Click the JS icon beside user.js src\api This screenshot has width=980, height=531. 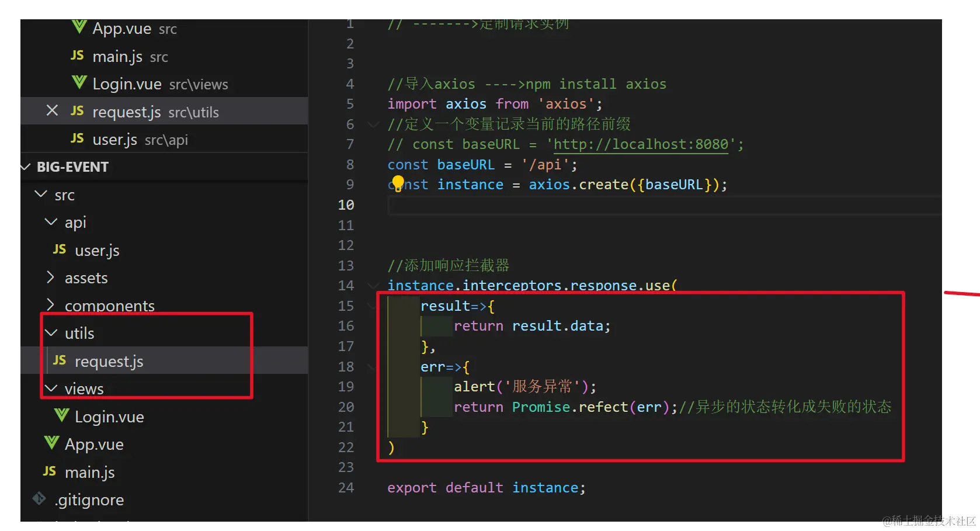coord(77,138)
